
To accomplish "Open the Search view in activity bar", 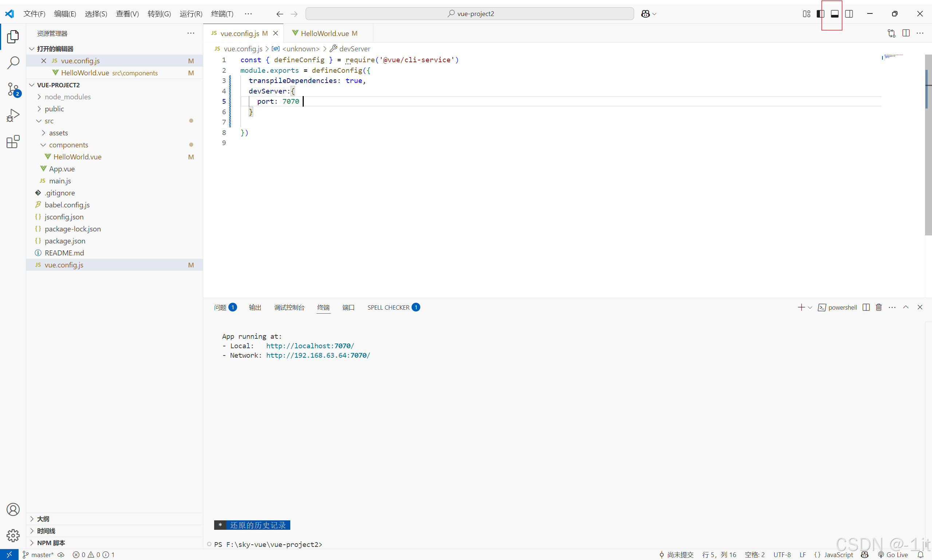I will tap(13, 63).
